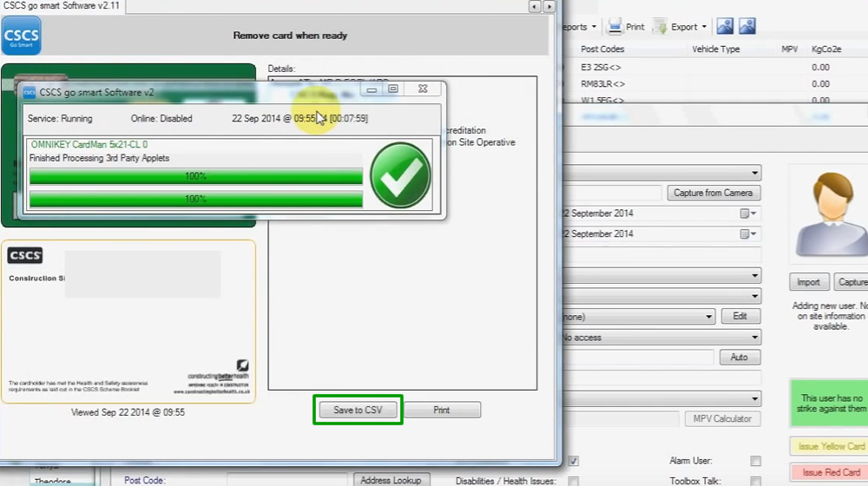Screen dimensions: 868x486
Task: Open the Reports menu in the toolbar
Action: point(580,27)
